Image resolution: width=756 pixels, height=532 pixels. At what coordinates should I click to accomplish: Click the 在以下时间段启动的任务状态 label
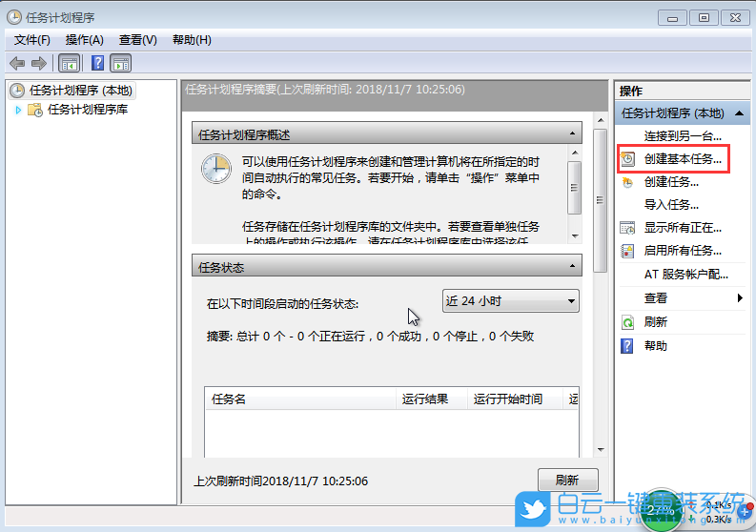pos(282,304)
